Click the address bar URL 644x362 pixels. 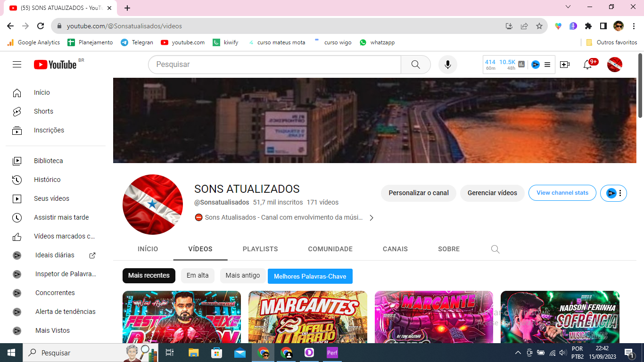tap(124, 26)
